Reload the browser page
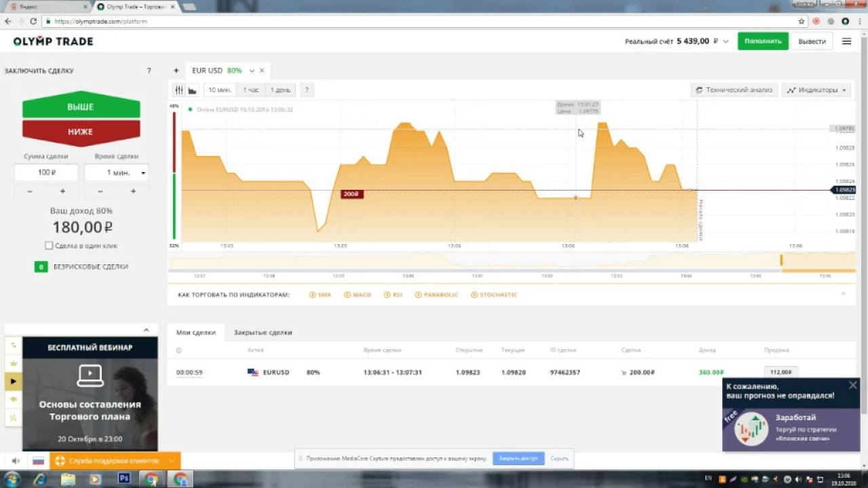Viewport: 868px width, 488px height. (33, 21)
